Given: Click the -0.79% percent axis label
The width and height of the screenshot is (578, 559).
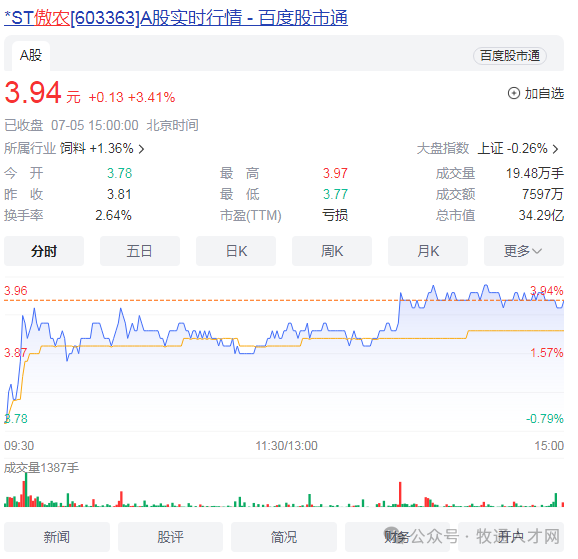Looking at the screenshot, I should click(544, 419).
